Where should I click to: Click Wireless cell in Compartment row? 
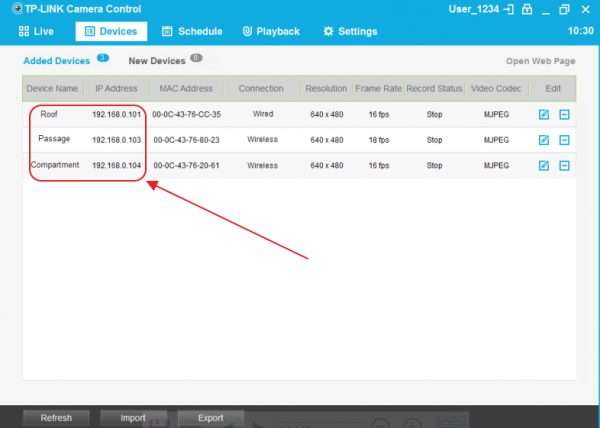(262, 166)
